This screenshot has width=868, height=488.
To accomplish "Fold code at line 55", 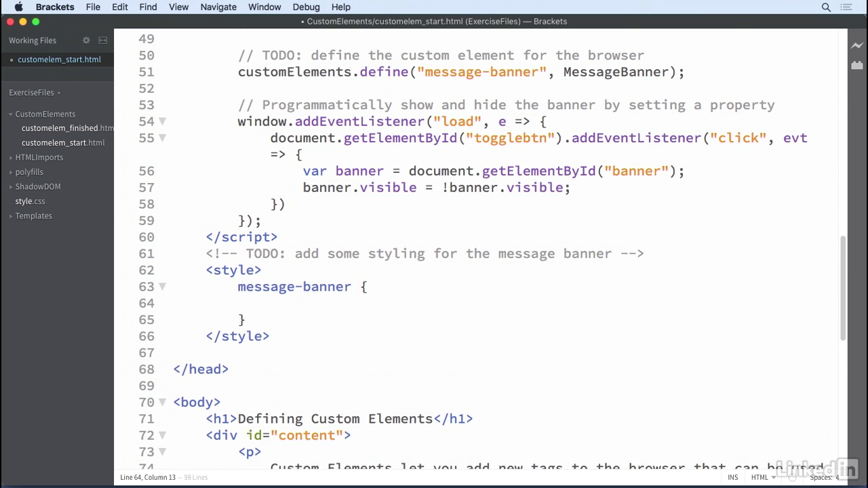I will 163,138.
